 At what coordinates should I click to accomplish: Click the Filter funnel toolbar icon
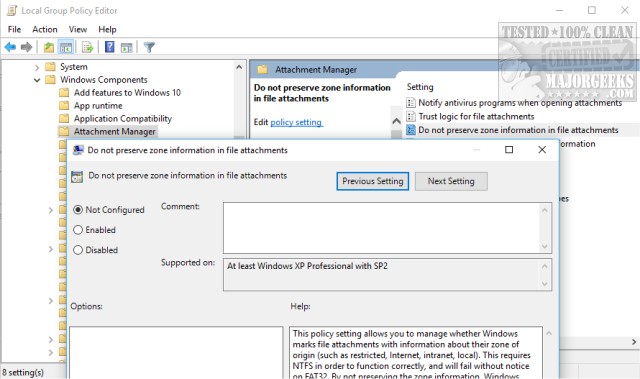click(149, 47)
